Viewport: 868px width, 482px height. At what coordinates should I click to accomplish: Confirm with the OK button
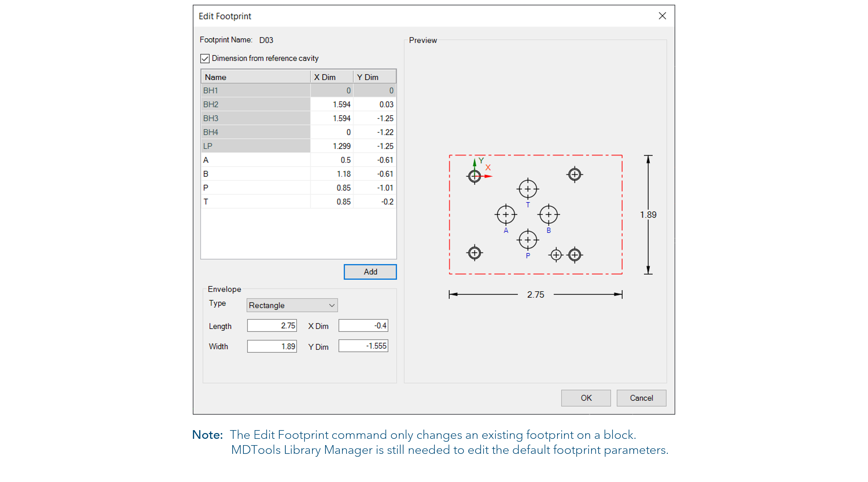(586, 398)
